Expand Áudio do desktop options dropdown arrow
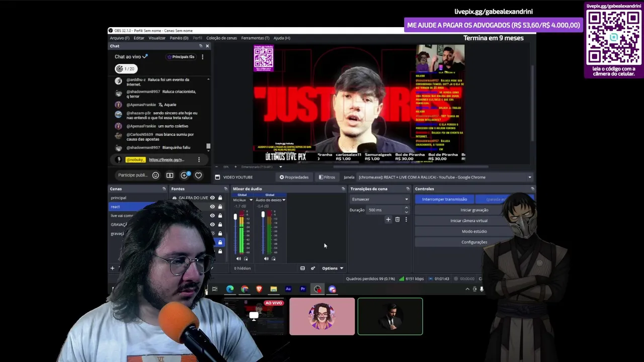The image size is (644, 362). point(284,200)
